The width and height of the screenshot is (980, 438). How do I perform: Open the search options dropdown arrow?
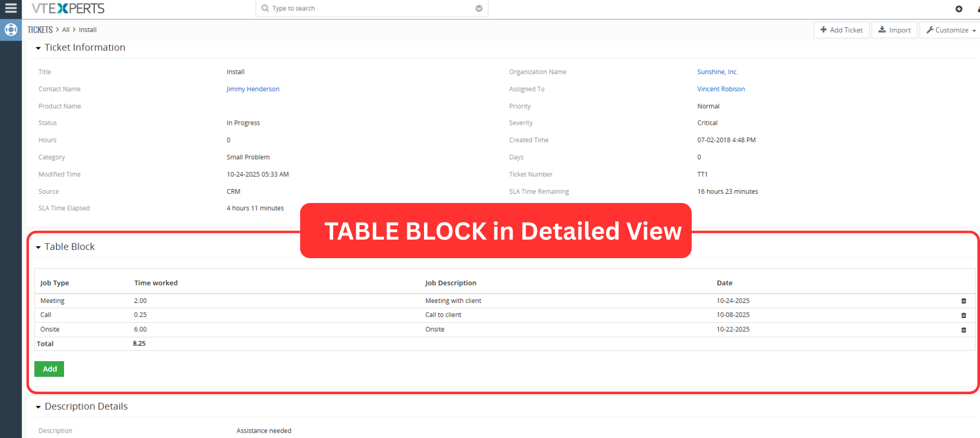tap(479, 8)
